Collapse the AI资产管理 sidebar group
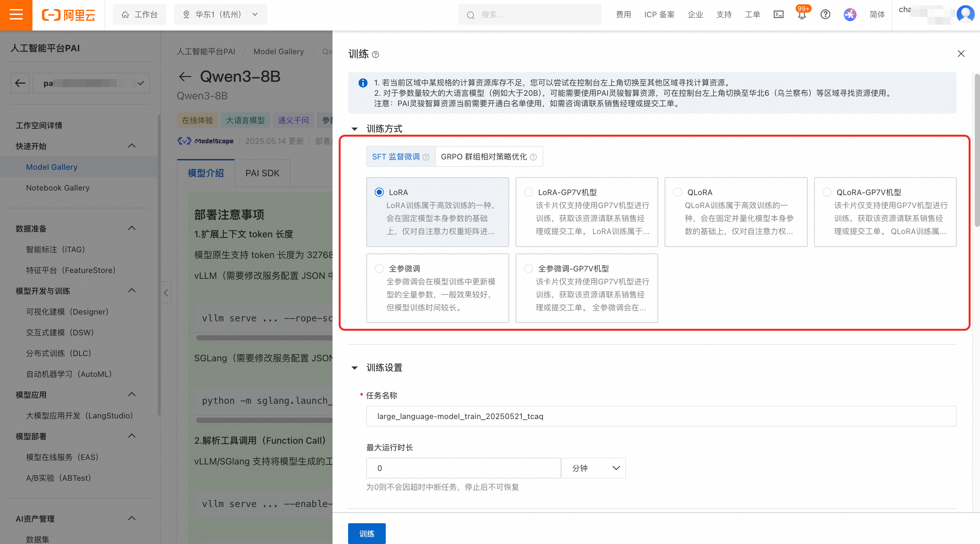This screenshot has height=544, width=980. click(132, 519)
